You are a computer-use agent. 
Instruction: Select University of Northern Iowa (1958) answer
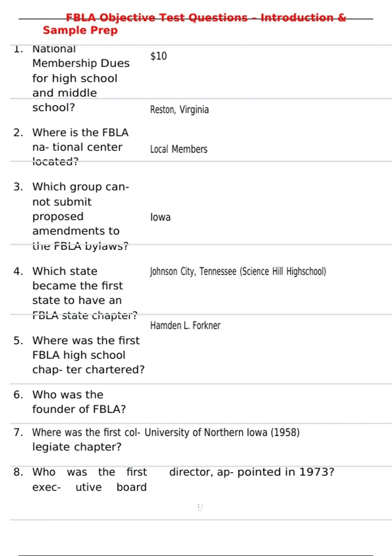click(x=222, y=432)
